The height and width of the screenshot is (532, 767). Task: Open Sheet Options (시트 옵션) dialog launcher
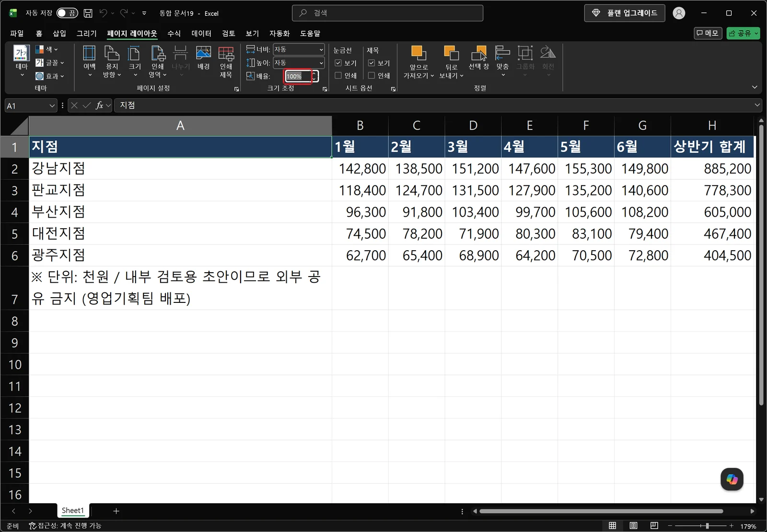tap(393, 89)
